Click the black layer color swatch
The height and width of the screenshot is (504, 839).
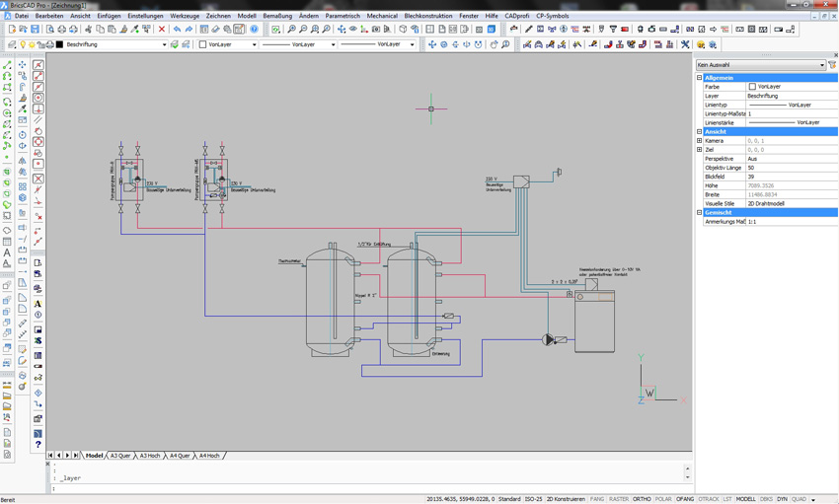pos(59,45)
